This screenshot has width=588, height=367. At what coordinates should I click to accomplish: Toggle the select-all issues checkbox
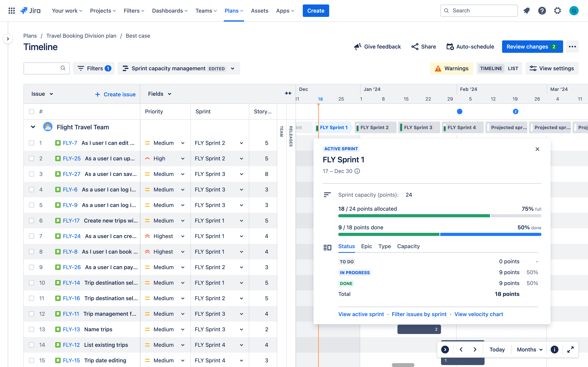[x=31, y=112]
